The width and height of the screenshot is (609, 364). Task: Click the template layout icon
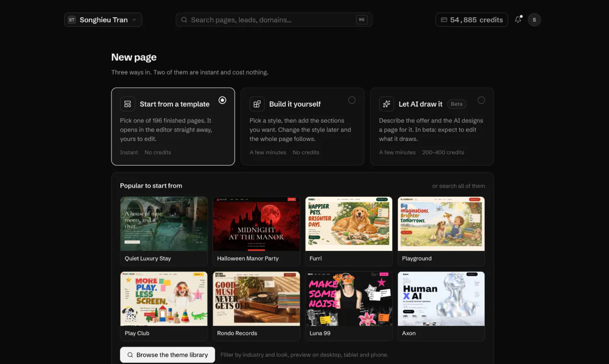[128, 104]
